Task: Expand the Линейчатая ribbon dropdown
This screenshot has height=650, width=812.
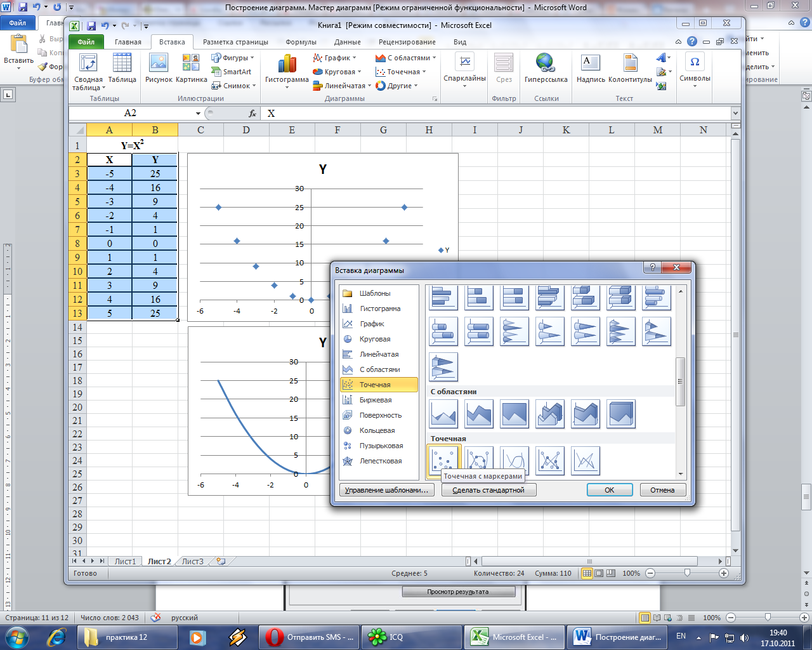Action: point(341,86)
